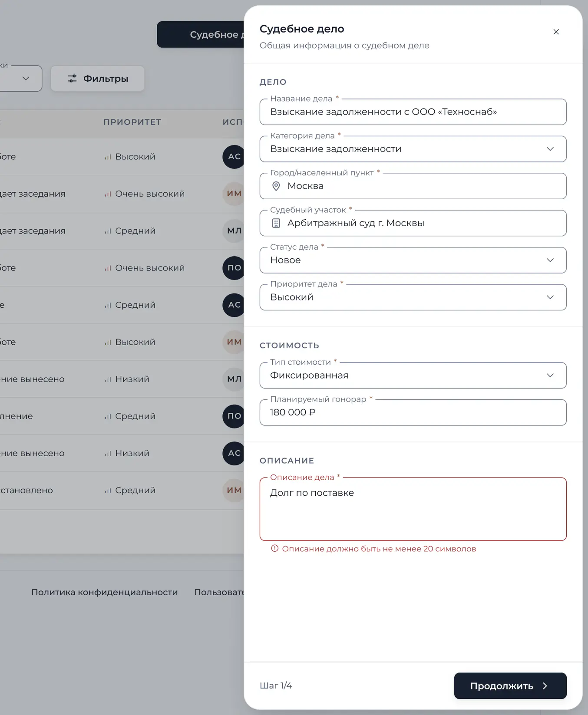Open the Политика конфиденциальности link
The height and width of the screenshot is (715, 588).
click(x=105, y=592)
